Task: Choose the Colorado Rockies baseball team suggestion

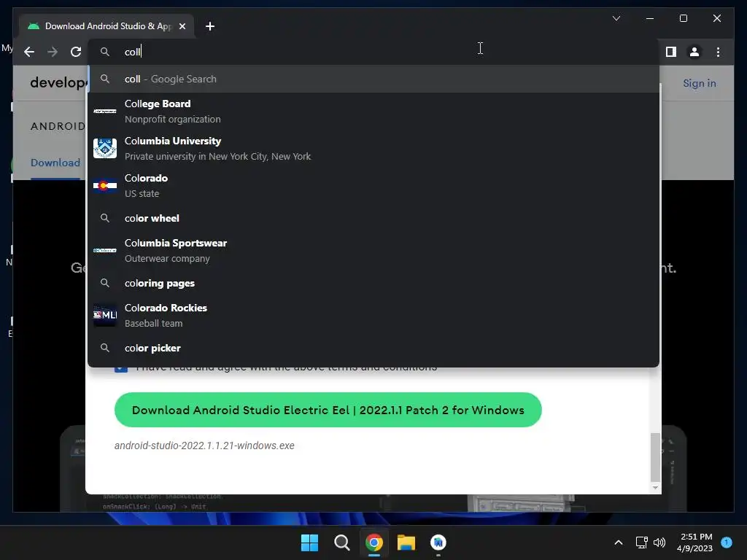Action: (374, 315)
